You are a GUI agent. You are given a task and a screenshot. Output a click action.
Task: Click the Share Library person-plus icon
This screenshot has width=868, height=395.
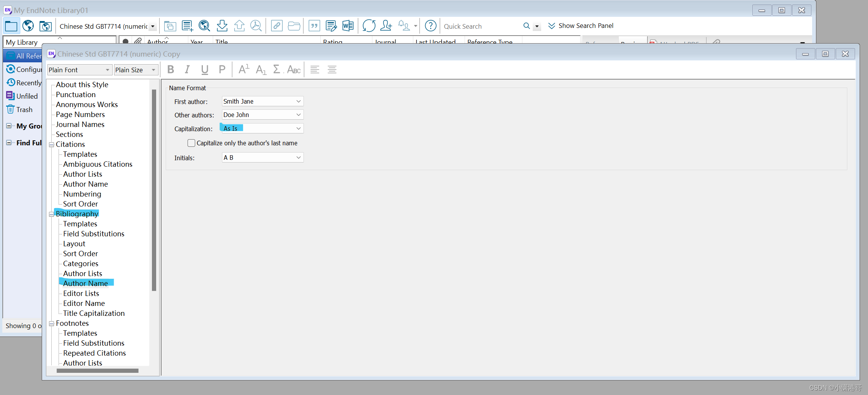(386, 26)
